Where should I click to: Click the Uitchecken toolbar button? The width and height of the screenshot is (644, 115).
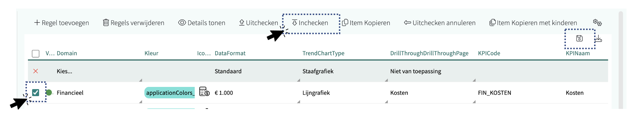tap(259, 23)
